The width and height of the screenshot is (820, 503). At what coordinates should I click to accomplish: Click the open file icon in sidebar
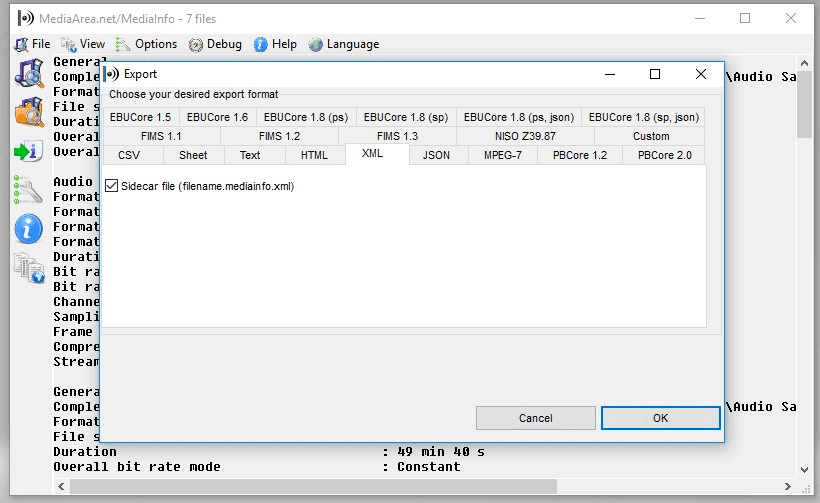[x=29, y=73]
